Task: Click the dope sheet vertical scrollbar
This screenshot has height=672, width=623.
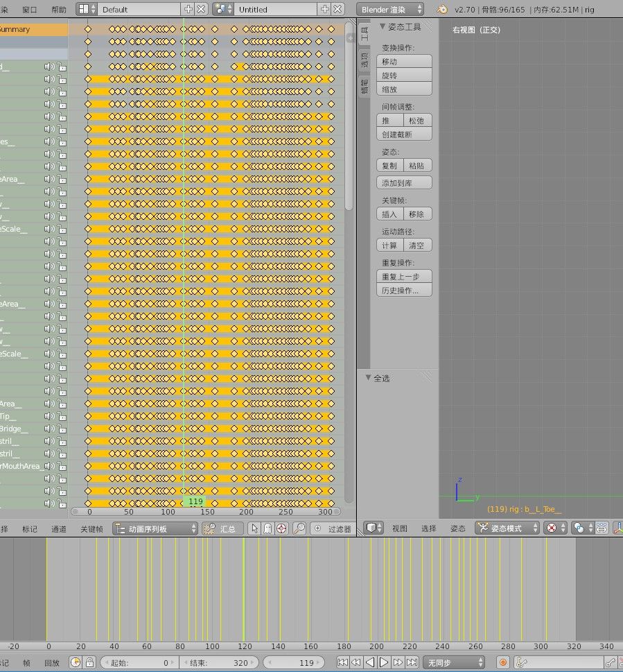Action: 349,116
